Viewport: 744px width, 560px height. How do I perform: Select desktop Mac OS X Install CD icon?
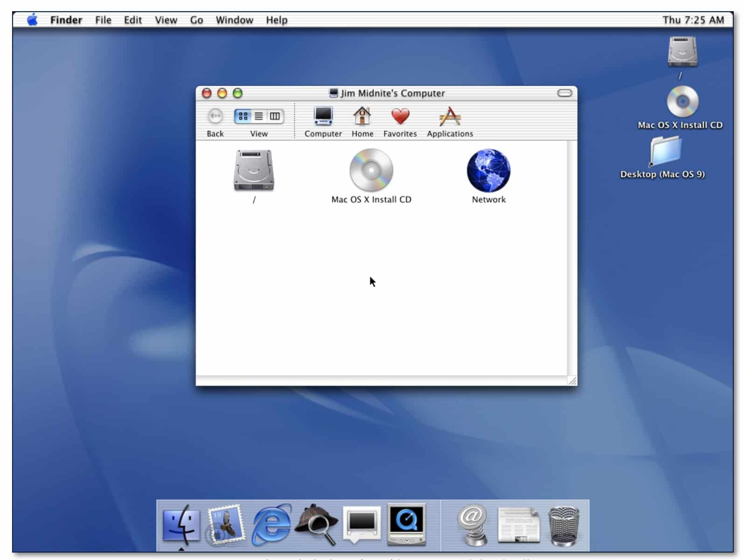click(682, 102)
